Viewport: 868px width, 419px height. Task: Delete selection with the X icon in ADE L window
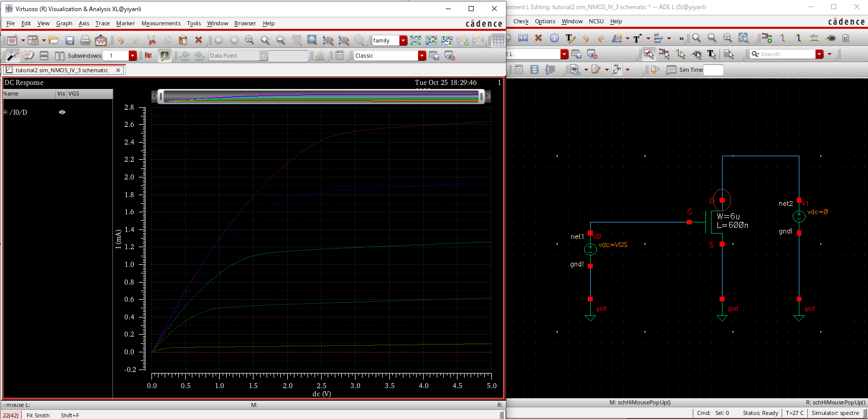point(538,38)
